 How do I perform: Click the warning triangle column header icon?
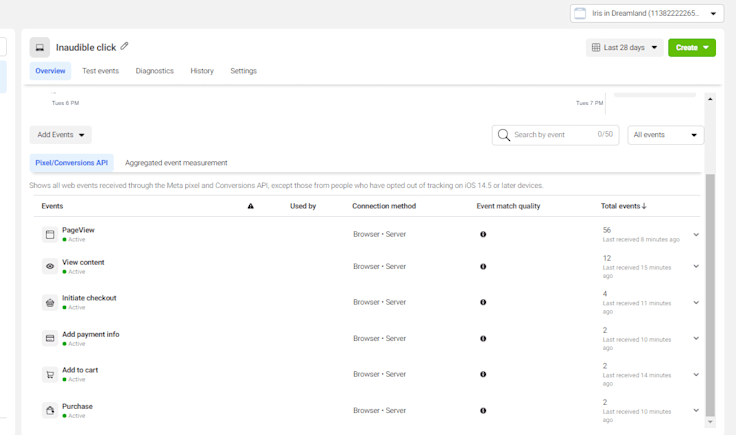point(251,206)
